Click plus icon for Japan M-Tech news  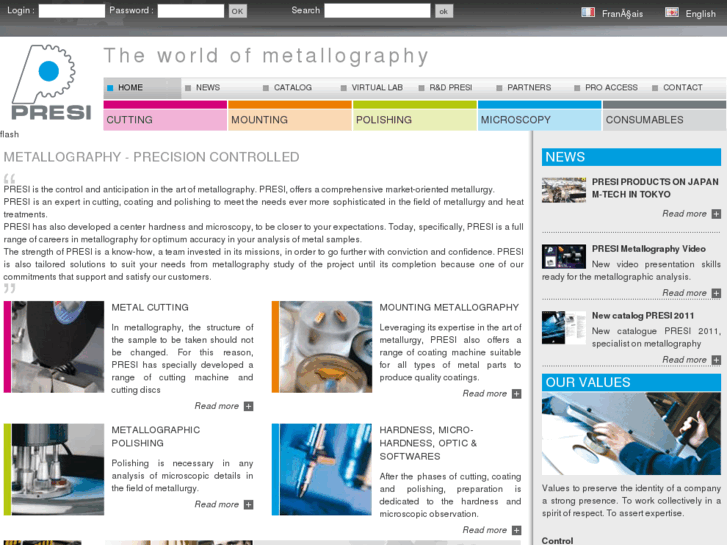(716, 214)
